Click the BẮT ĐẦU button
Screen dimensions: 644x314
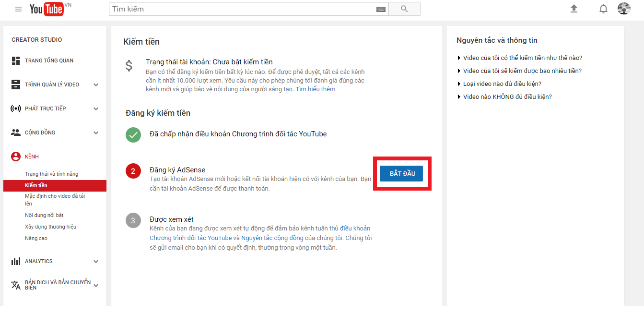click(x=401, y=174)
